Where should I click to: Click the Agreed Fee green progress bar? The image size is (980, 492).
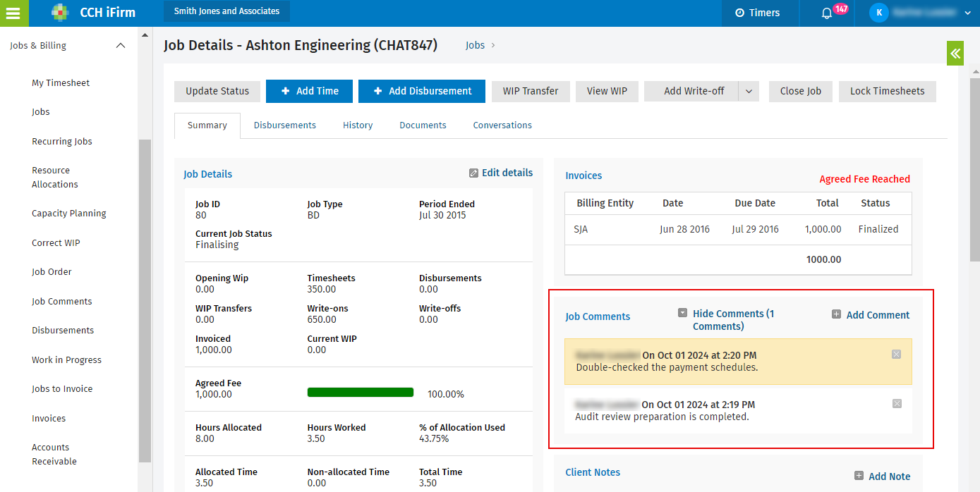pos(361,393)
